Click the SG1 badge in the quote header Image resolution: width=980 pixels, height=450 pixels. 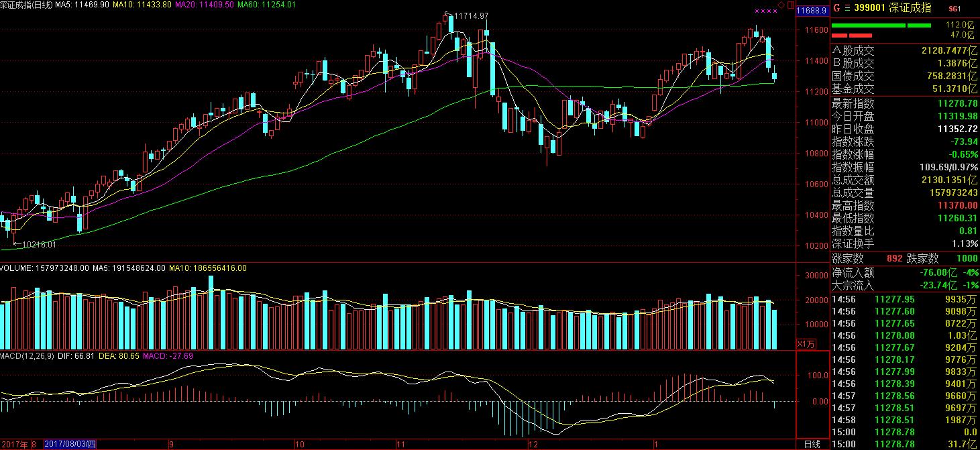pos(955,9)
